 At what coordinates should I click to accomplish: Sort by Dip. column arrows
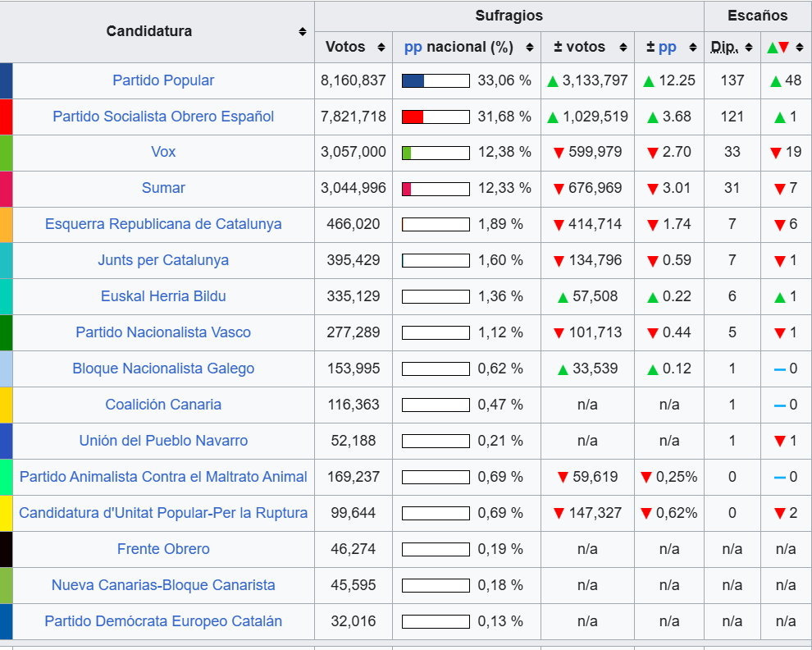(748, 48)
